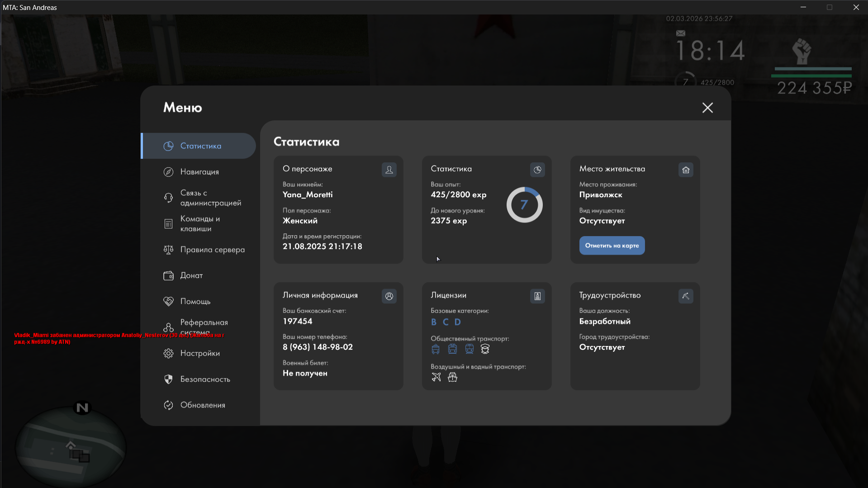
Task: Click the house icon in Место жительства card
Action: 686,170
